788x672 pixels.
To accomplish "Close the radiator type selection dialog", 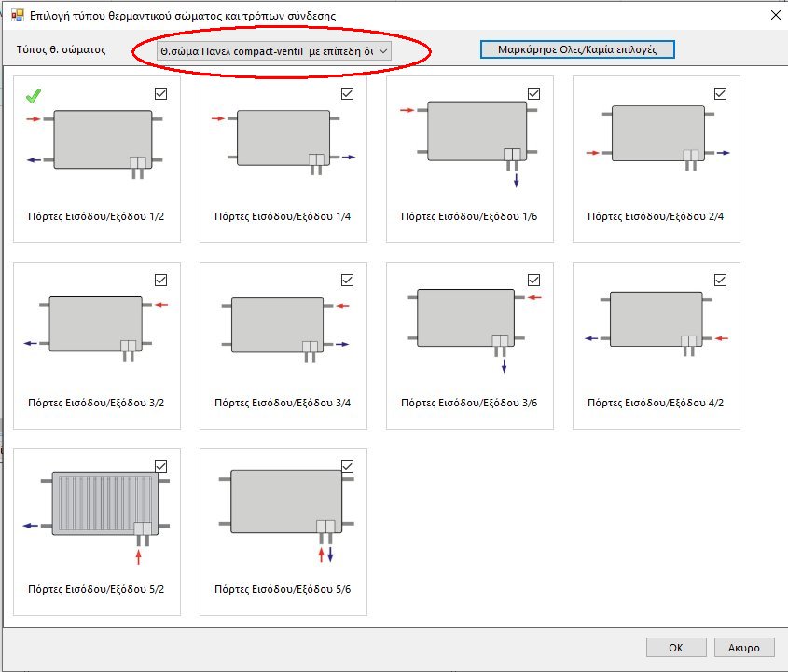I will [x=775, y=16].
